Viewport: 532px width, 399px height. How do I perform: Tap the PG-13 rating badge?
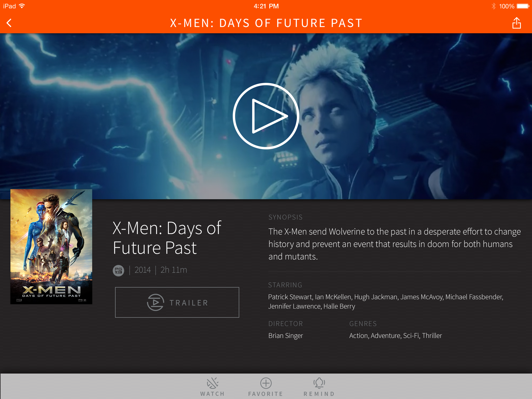(x=118, y=270)
